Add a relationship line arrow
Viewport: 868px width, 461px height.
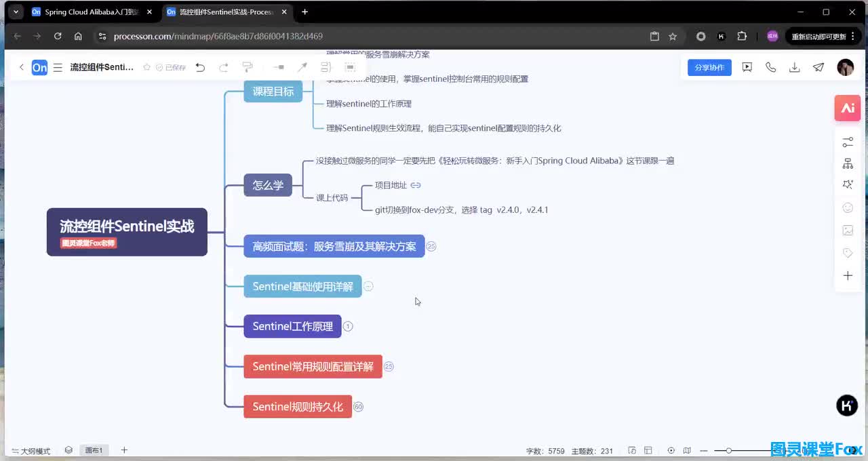(302, 67)
